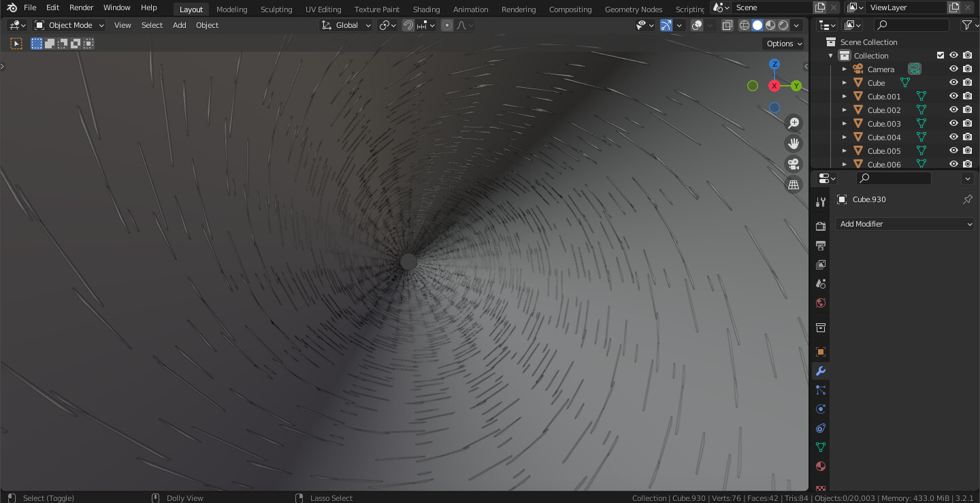Image resolution: width=980 pixels, height=503 pixels.
Task: Expand the Cube.001 outliner entry
Action: (x=844, y=95)
